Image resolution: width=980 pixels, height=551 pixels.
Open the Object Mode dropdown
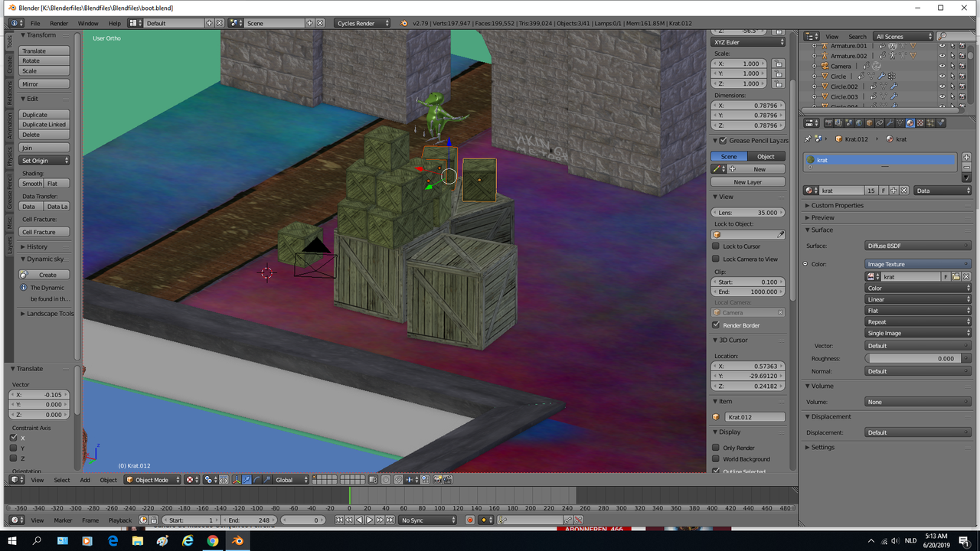pos(153,480)
